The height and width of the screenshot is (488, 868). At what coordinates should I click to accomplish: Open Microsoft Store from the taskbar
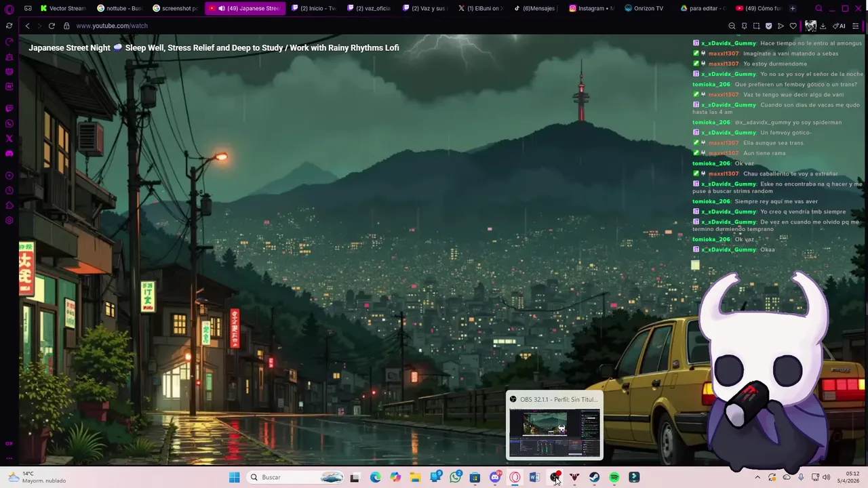pos(475,477)
